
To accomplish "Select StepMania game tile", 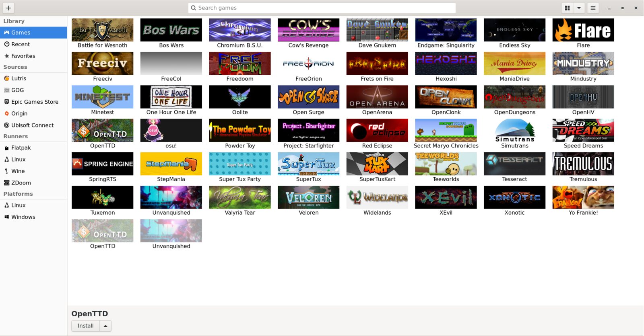I will [x=171, y=167].
